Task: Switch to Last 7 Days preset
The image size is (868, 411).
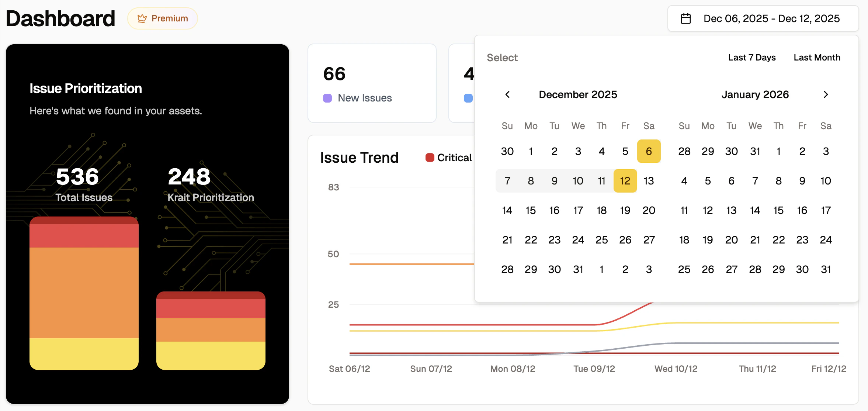Action: (x=751, y=58)
